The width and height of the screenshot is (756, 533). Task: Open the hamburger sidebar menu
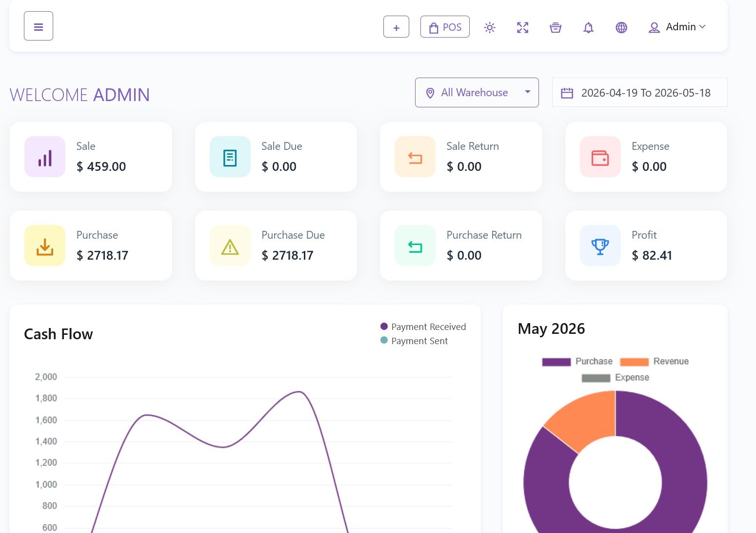pos(39,26)
